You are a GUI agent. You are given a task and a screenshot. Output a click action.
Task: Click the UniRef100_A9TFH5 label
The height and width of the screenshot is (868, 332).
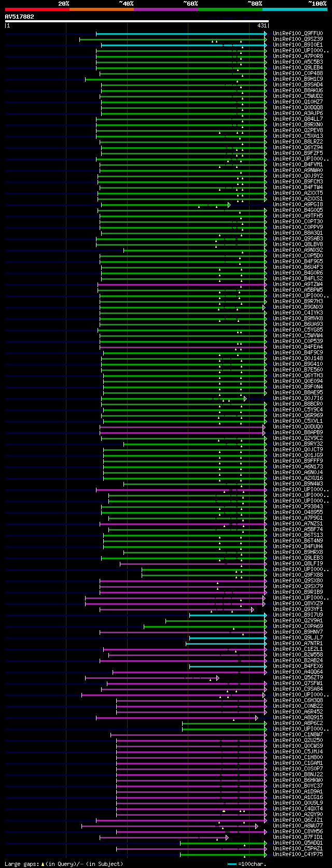298,216
